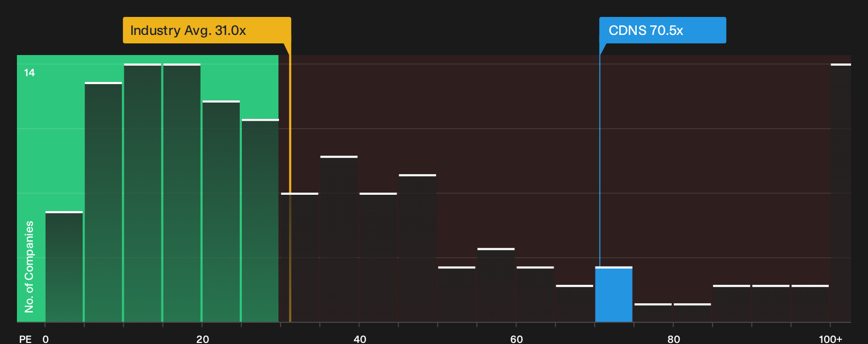This screenshot has width=868, height=344.
Task: Click the bar for PE 35 to 40
Action: click(x=339, y=239)
